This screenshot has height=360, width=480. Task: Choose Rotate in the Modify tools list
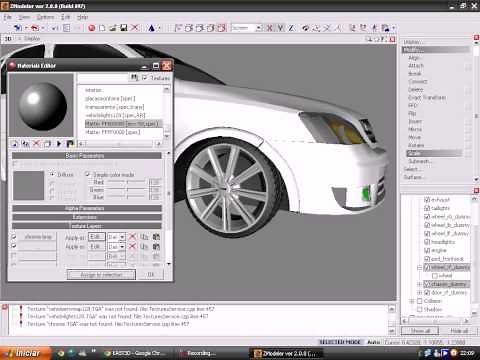(x=416, y=145)
